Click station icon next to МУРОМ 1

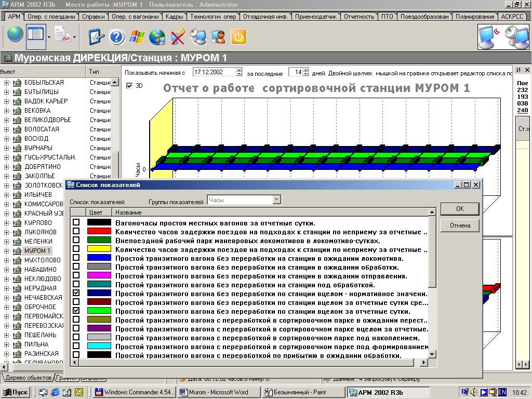pyautogui.click(x=17, y=251)
